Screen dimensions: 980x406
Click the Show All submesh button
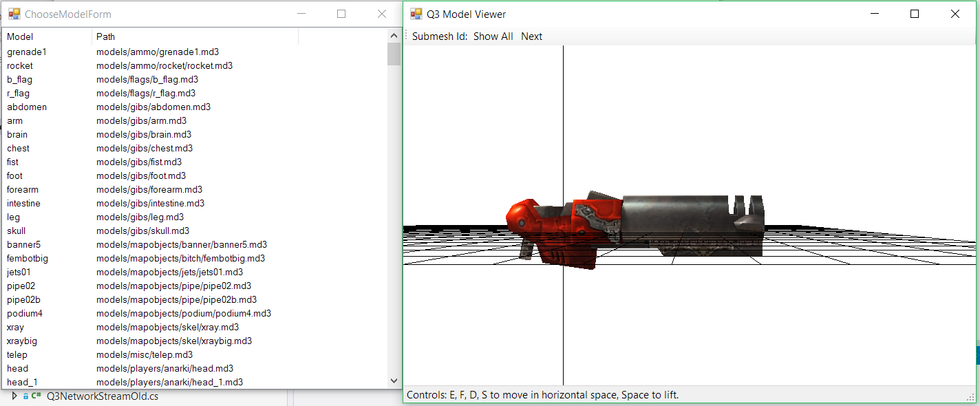(x=493, y=36)
